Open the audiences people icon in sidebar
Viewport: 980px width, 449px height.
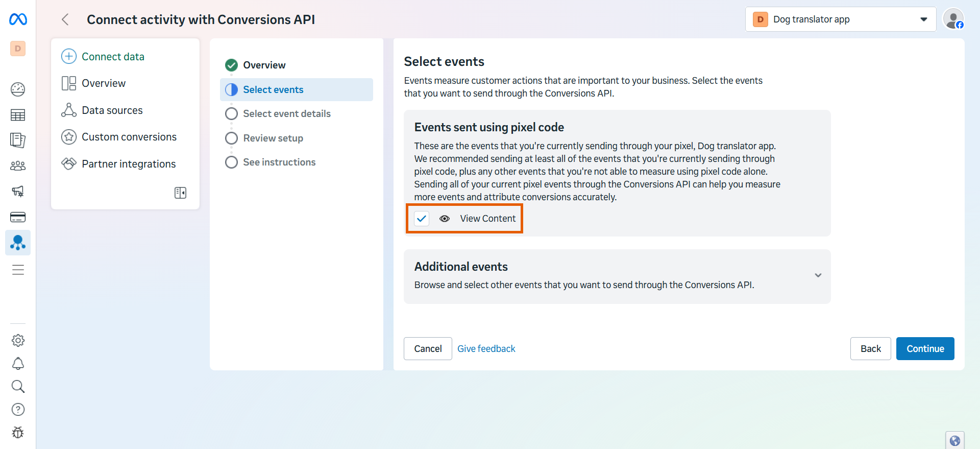click(18, 166)
